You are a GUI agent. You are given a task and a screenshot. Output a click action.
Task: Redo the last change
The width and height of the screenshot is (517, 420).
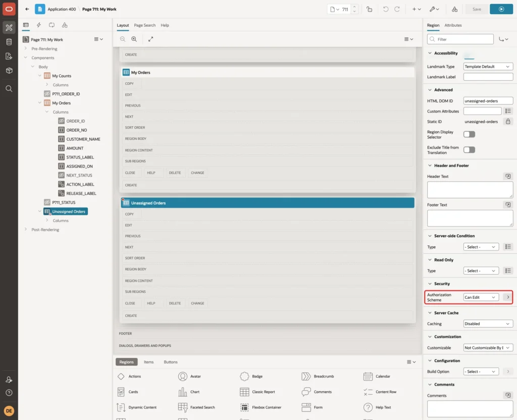pos(397,9)
